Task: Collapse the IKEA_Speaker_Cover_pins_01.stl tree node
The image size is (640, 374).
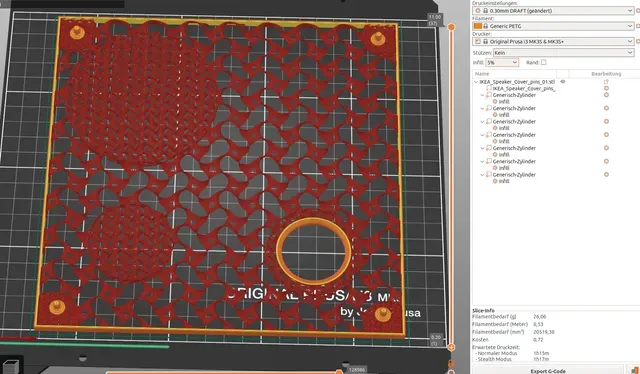Action: pos(476,82)
